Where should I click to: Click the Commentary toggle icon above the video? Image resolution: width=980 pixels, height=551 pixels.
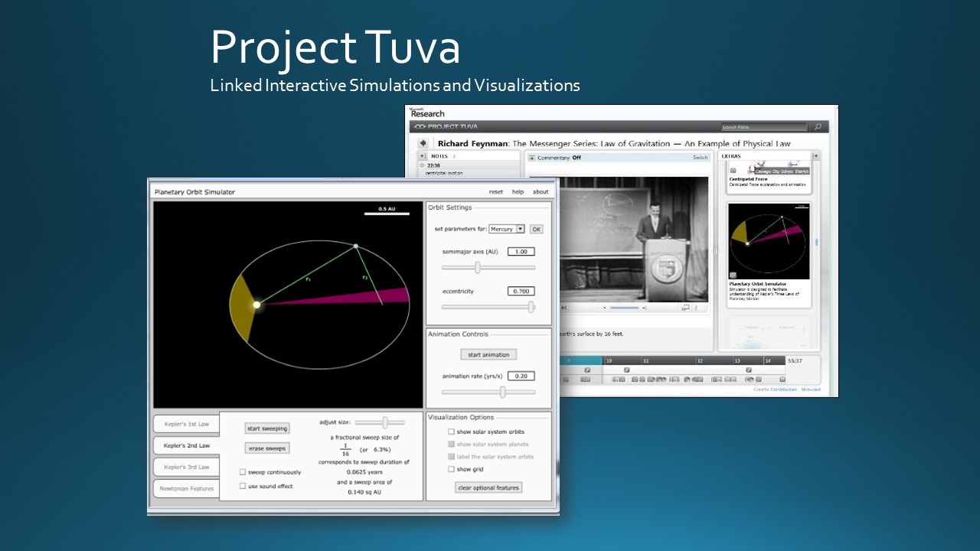532,158
